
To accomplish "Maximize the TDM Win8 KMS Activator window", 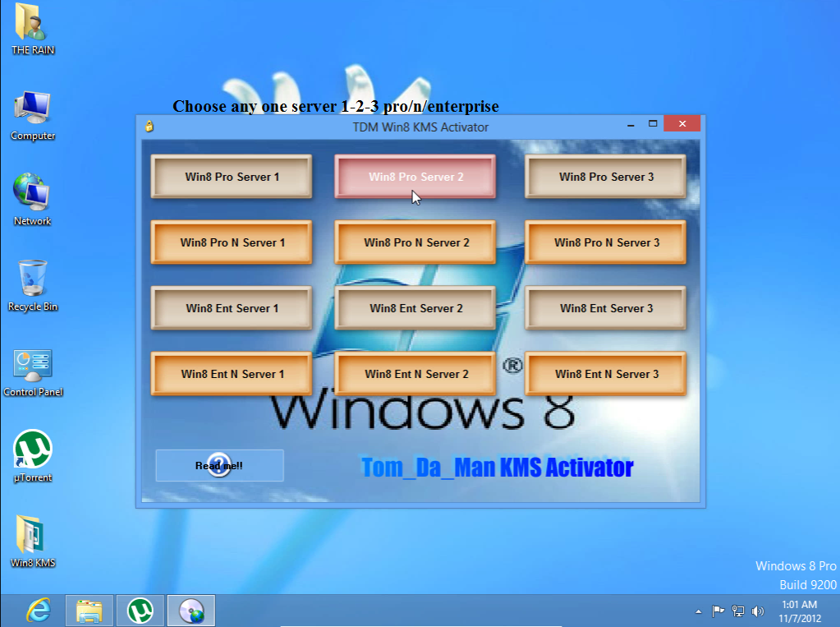I will (x=653, y=124).
